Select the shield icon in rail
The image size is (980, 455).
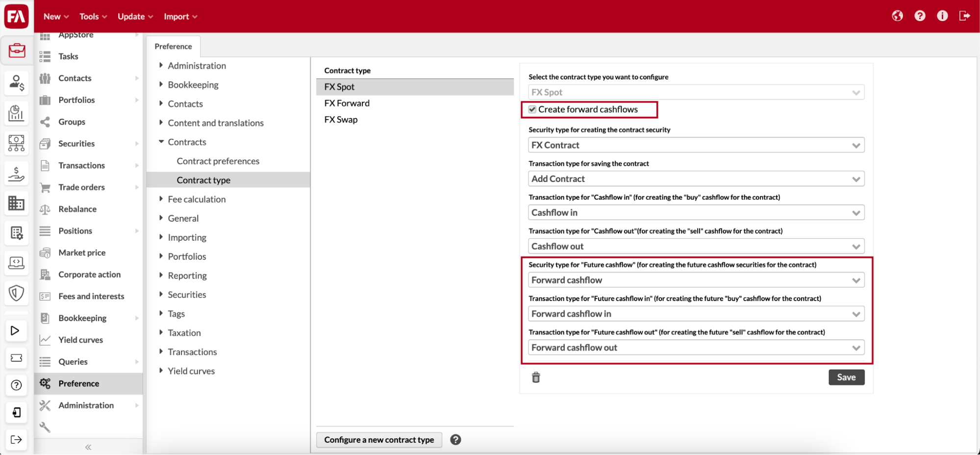click(17, 293)
